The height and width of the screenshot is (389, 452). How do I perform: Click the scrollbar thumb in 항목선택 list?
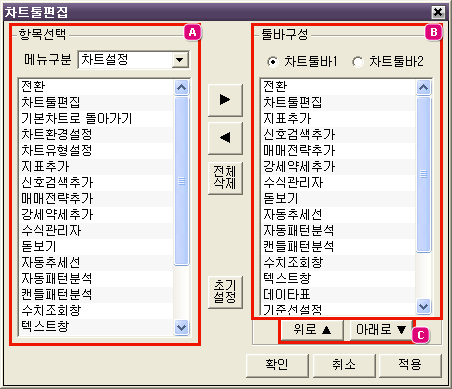coord(182,181)
